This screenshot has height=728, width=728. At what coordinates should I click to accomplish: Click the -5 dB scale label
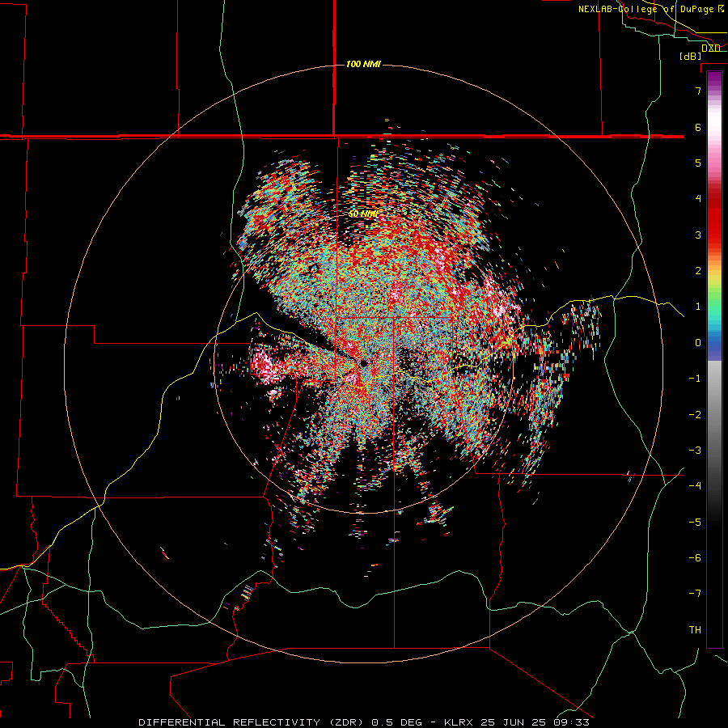coord(695,523)
